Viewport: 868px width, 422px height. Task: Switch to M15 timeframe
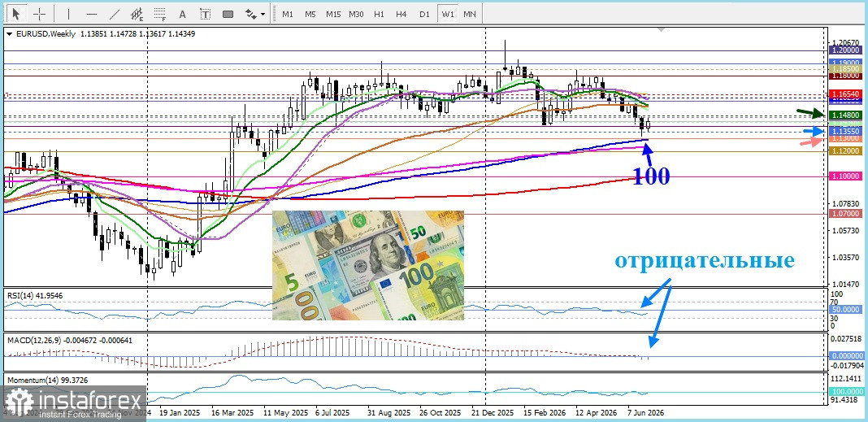[333, 14]
